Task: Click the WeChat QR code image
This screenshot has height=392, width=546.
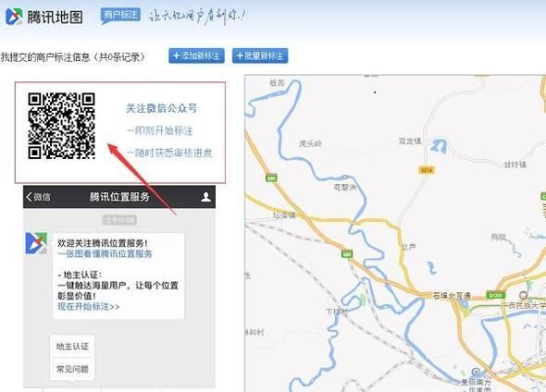Action: tap(62, 126)
